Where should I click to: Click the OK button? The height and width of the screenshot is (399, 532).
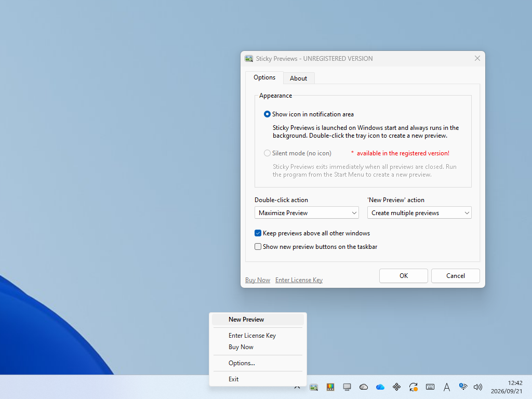(403, 276)
